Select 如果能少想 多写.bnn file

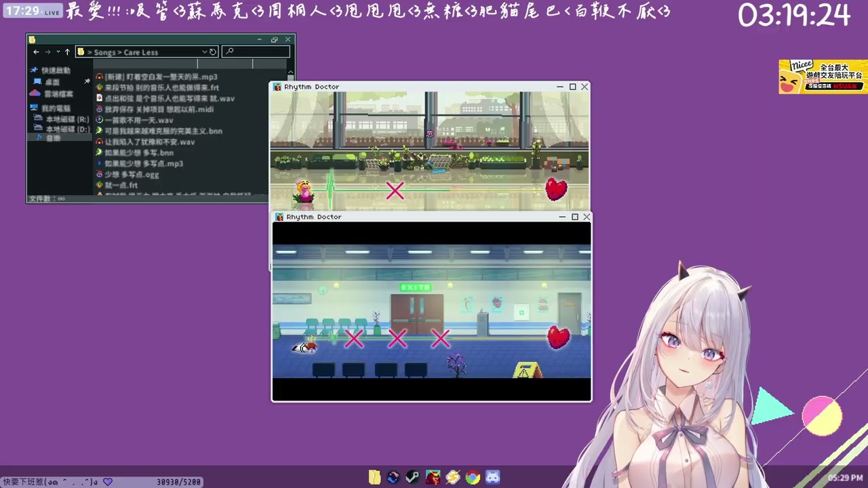[139, 153]
